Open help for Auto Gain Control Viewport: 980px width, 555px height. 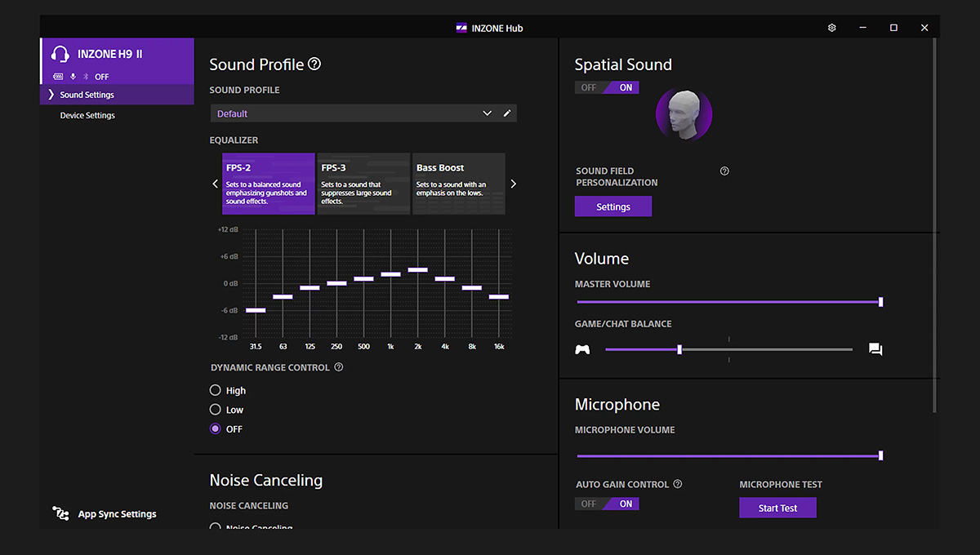(678, 484)
